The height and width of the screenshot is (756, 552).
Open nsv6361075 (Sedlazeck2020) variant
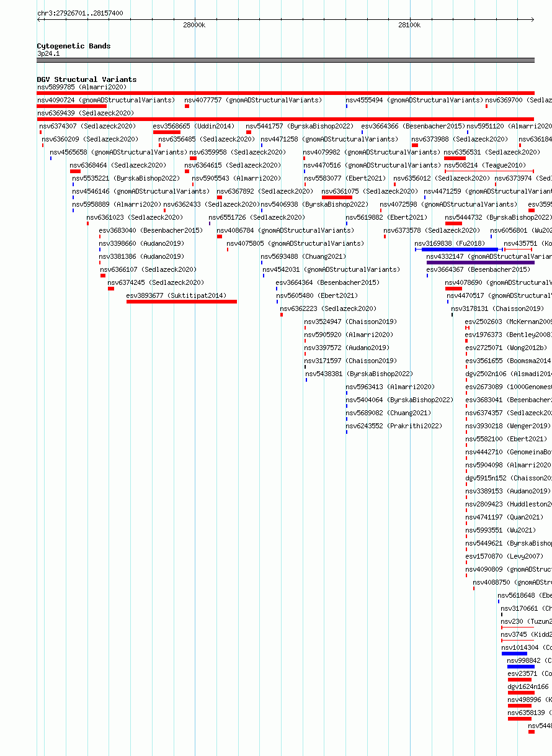(x=370, y=191)
